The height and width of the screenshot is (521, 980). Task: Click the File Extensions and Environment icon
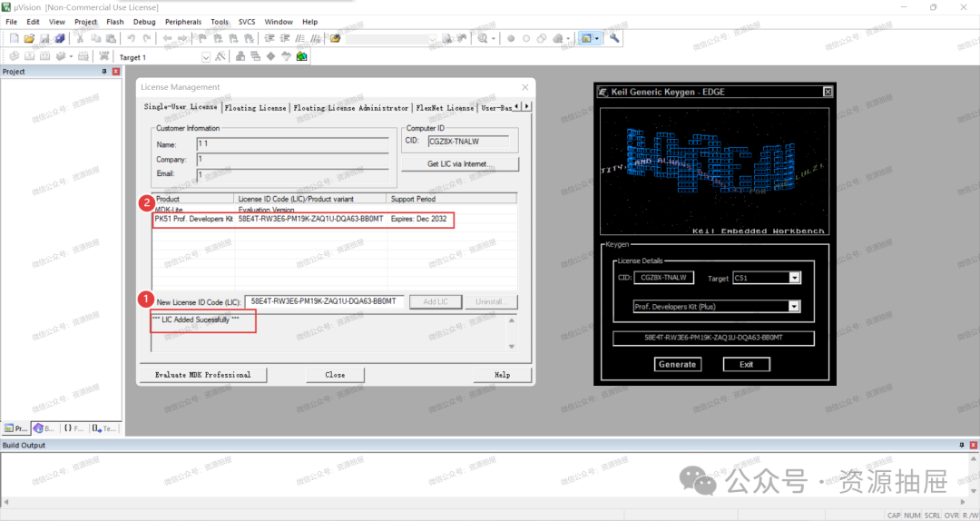pyautogui.click(x=240, y=56)
